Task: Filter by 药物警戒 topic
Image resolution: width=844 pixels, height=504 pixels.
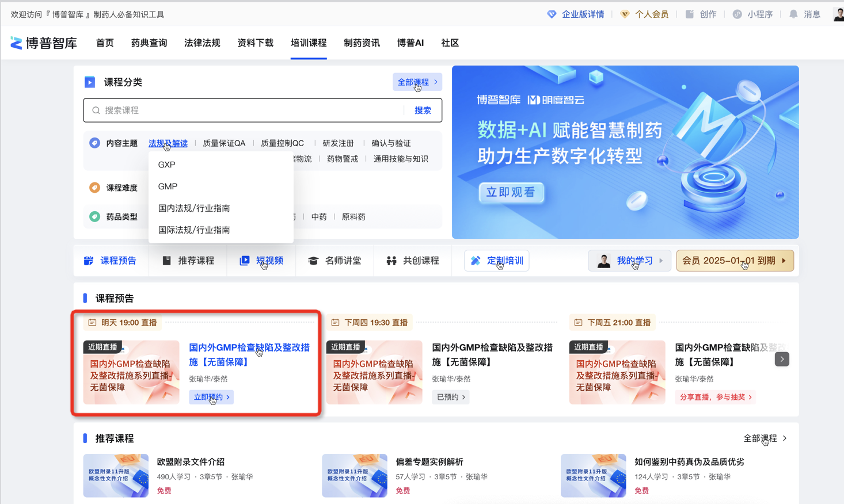Action: coord(342,159)
